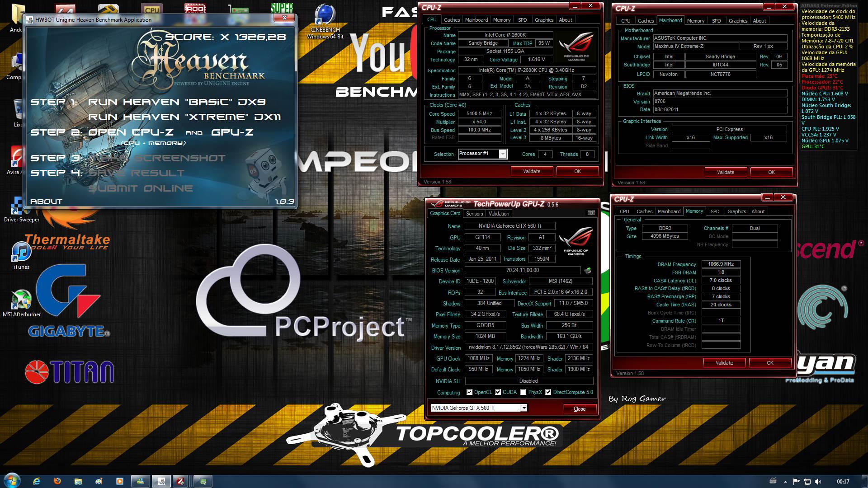Click the SUPER desktop icon at top
This screenshot has height=488, width=868.
click(282, 8)
